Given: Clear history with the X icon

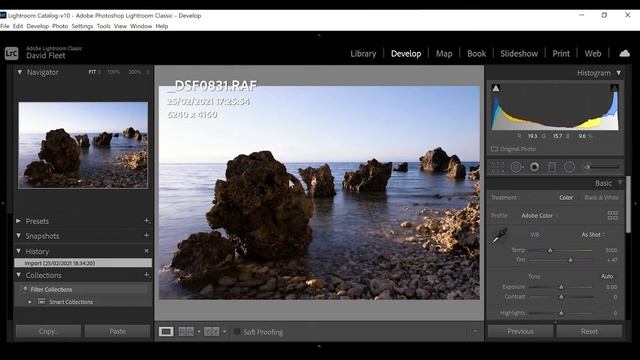Looking at the screenshot, I should (147, 251).
